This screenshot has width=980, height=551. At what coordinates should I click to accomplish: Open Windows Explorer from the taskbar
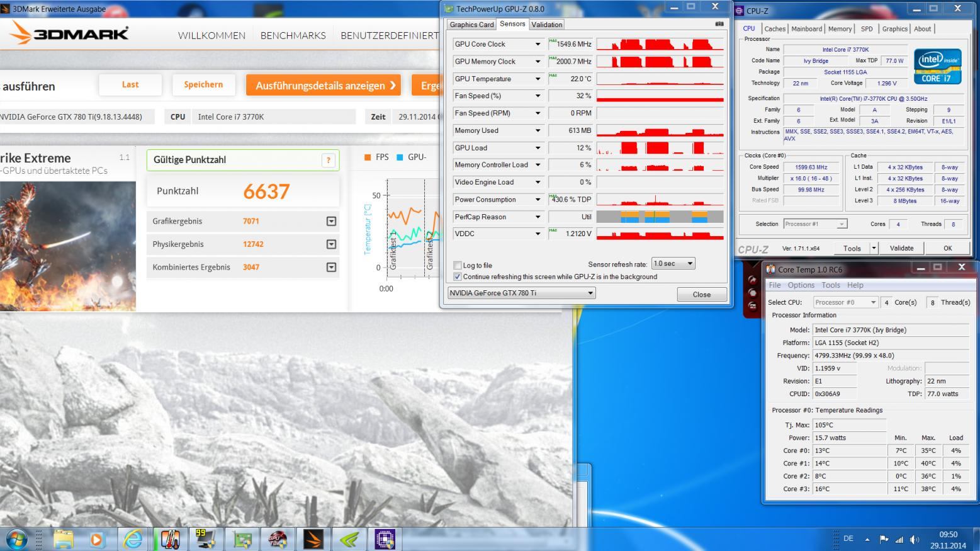coord(64,540)
